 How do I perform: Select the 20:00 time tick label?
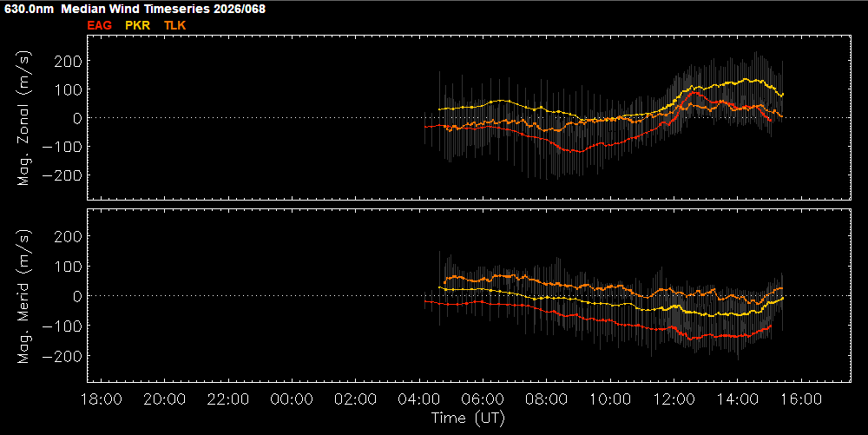coord(164,399)
